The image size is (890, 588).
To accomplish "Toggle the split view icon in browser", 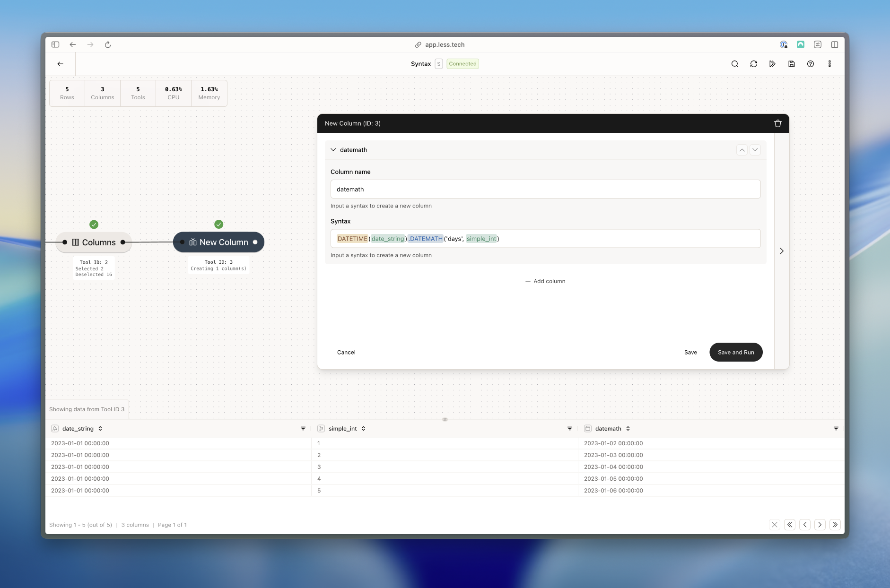I will pyautogui.click(x=835, y=44).
